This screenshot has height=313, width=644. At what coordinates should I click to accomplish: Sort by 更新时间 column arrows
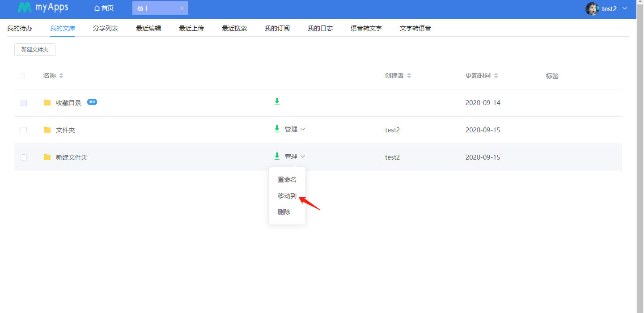(x=496, y=76)
